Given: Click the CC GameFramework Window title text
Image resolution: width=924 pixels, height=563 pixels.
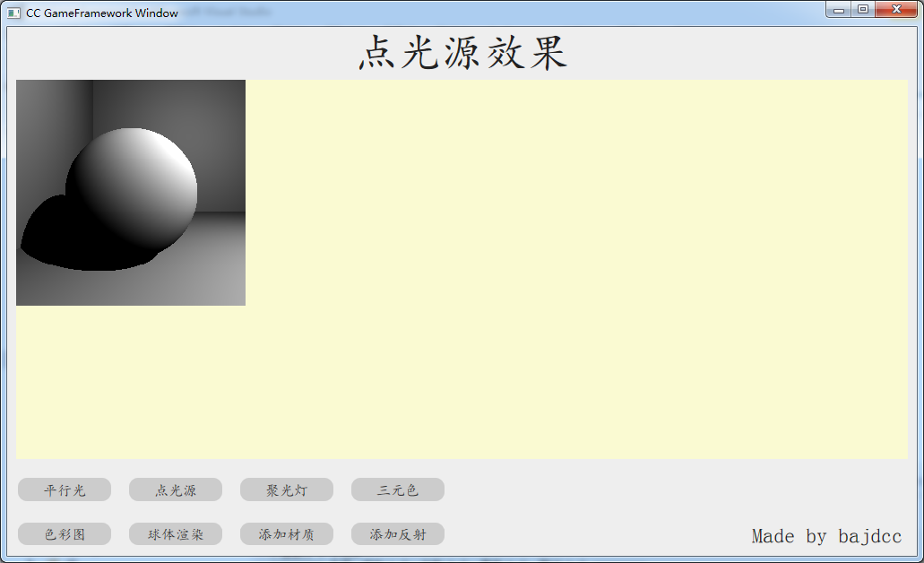Looking at the screenshot, I should pyautogui.click(x=102, y=13).
